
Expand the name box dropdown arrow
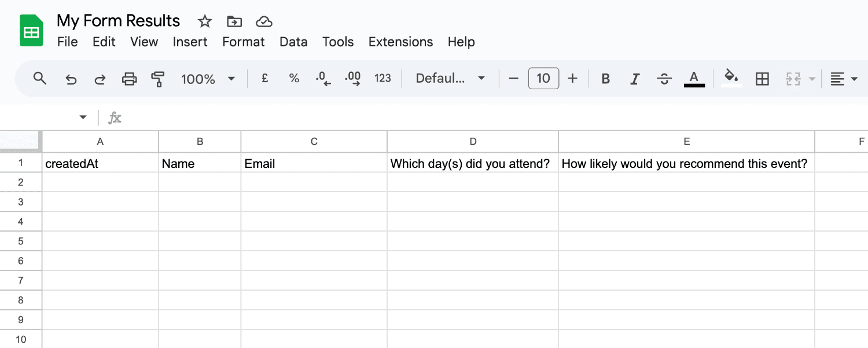click(83, 118)
